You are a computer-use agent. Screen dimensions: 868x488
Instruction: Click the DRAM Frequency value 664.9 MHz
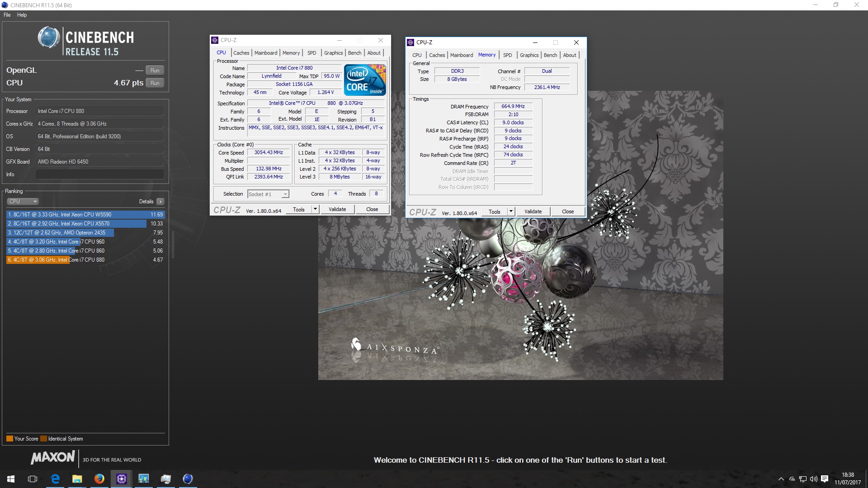(x=513, y=107)
